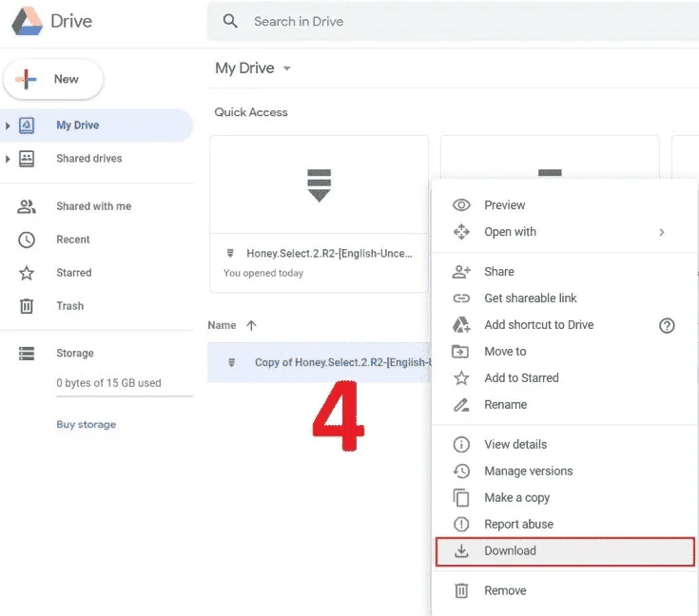Click the Add shortcut Drive-plus icon

461,325
